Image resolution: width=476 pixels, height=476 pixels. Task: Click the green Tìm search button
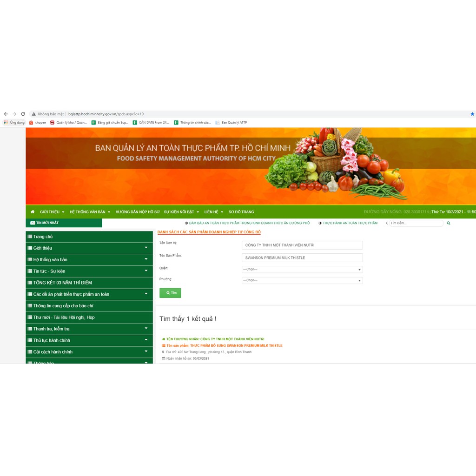(170, 293)
